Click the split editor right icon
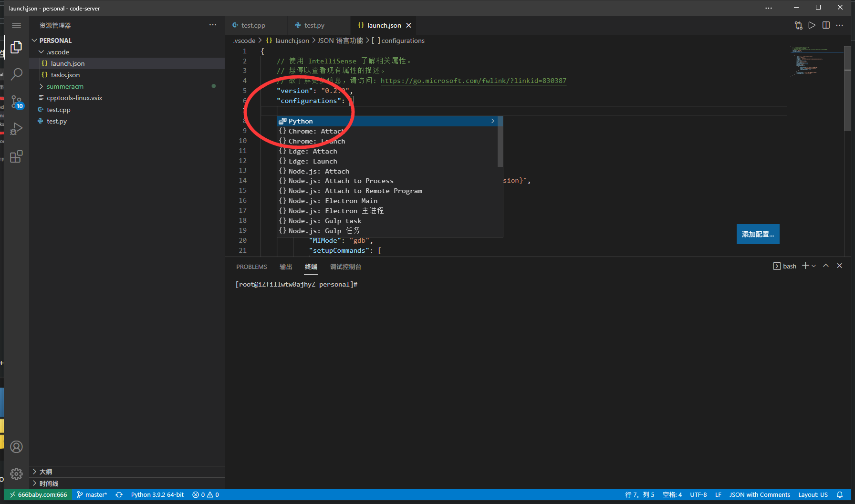 pos(826,25)
